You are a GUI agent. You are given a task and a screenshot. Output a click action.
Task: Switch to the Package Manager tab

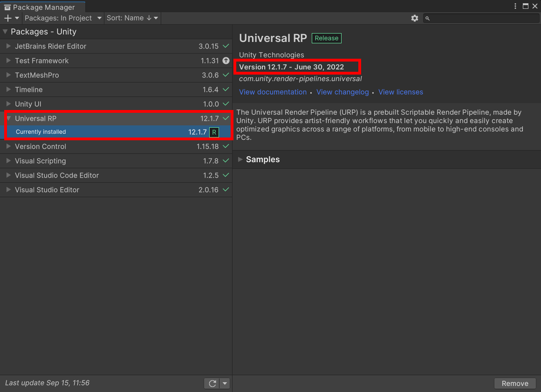click(43, 7)
